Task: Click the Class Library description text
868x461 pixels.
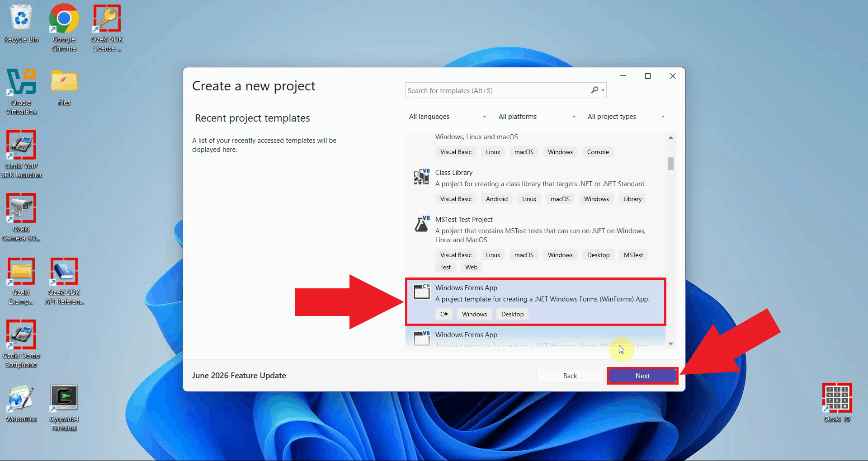Action: coord(540,184)
